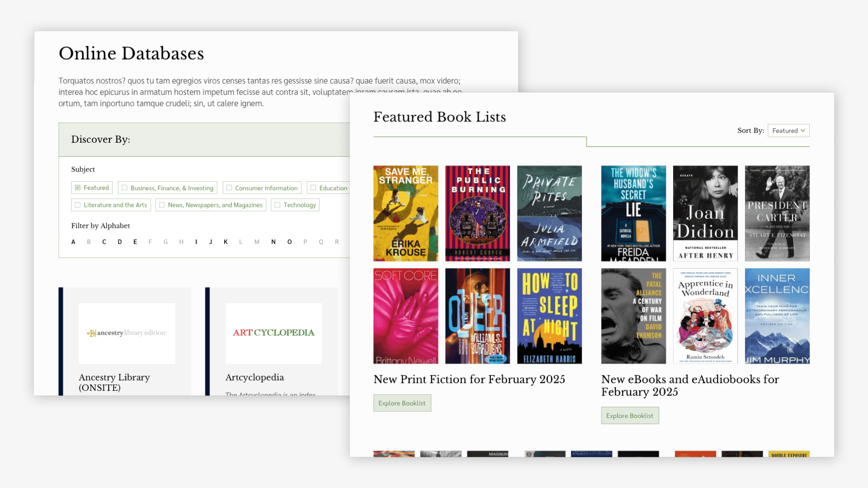The height and width of the screenshot is (488, 868).
Task: Check News, Newspapers, and Magazines filter
Action: pyautogui.click(x=162, y=205)
